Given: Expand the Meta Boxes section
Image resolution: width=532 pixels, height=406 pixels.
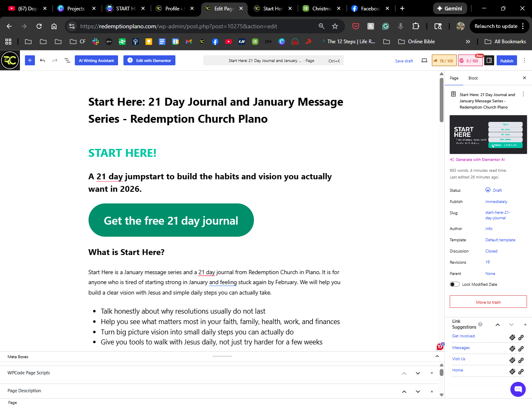Looking at the screenshot, I should pos(437,356).
